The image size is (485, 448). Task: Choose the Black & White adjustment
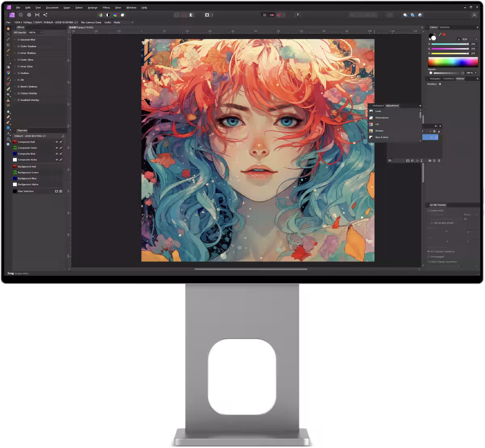pyautogui.click(x=395, y=137)
